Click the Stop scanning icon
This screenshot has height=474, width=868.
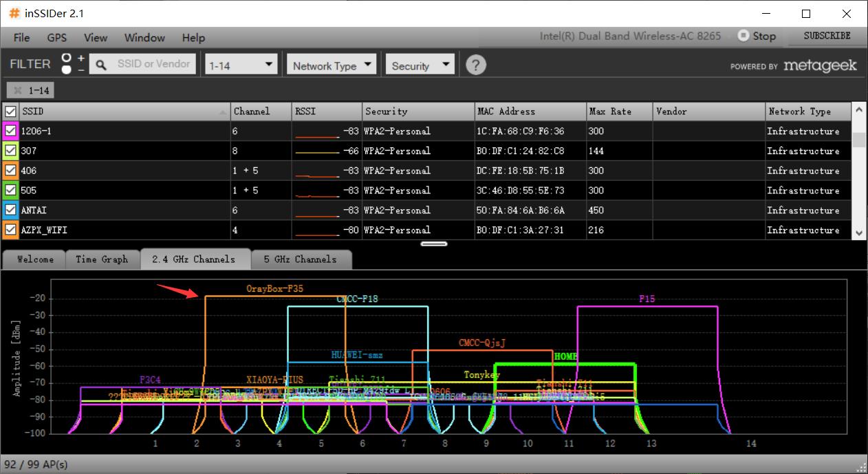tap(744, 36)
